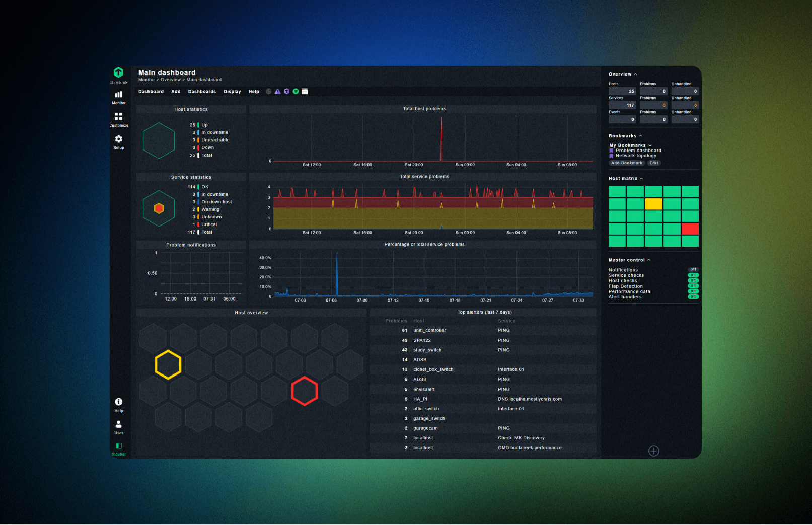Click the purple warning triangle toolbar icon
The height and width of the screenshot is (525, 812).
point(277,92)
